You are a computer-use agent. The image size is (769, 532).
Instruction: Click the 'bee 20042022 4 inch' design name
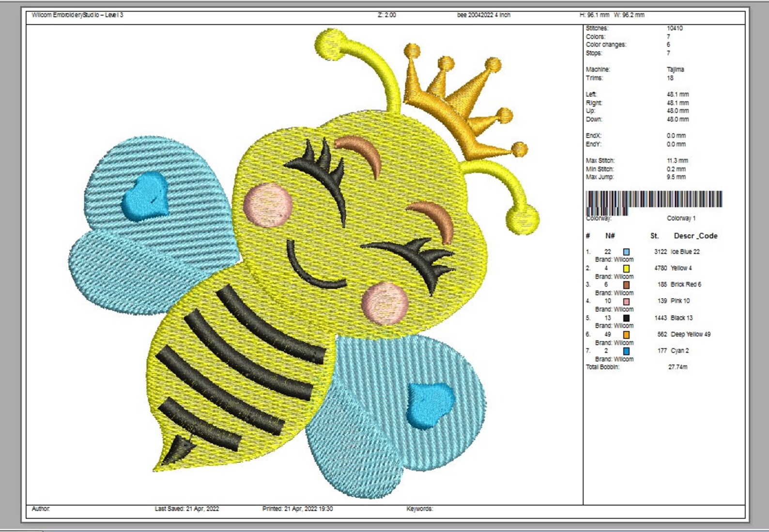tap(484, 15)
